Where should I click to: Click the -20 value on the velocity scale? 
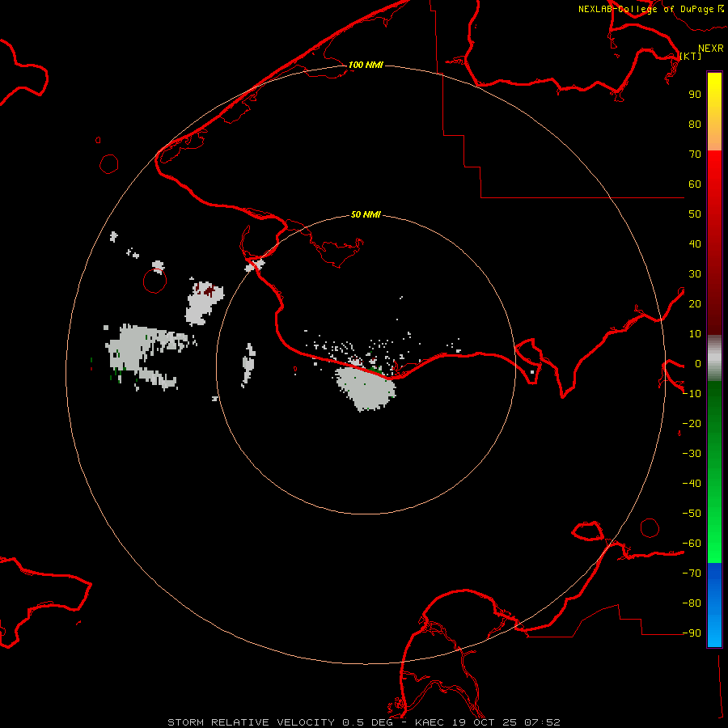[x=692, y=423]
